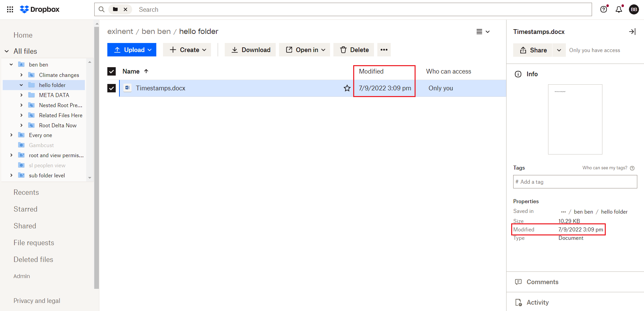Click the BB account avatar

634,9
